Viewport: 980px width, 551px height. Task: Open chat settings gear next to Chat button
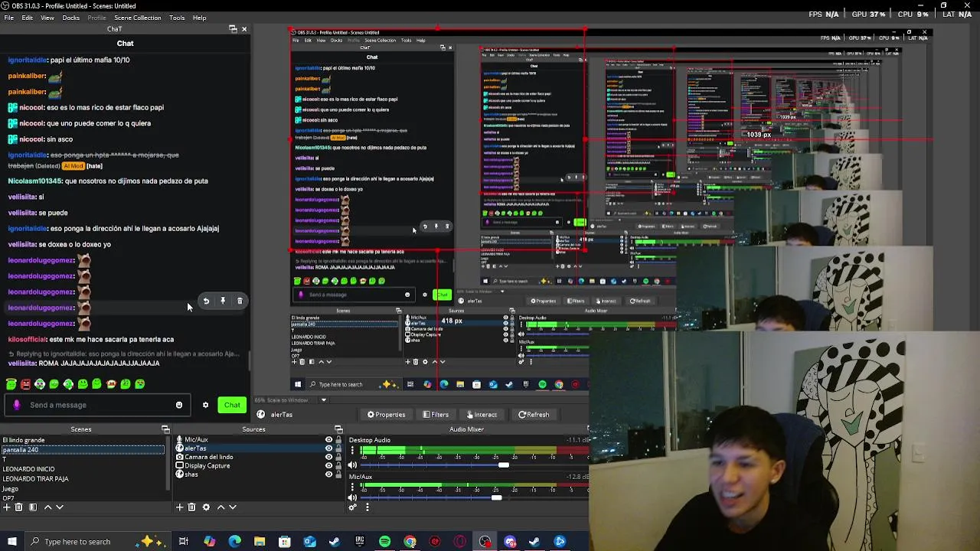click(x=205, y=405)
